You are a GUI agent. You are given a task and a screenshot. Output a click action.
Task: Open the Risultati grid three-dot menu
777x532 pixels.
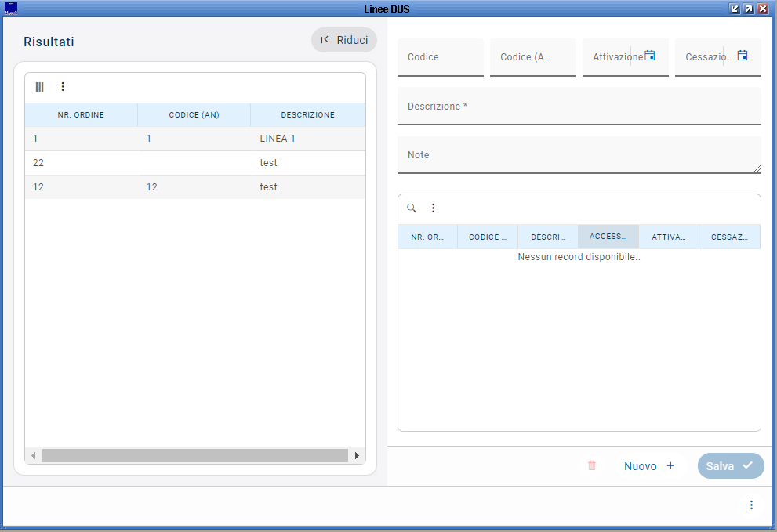click(x=64, y=87)
